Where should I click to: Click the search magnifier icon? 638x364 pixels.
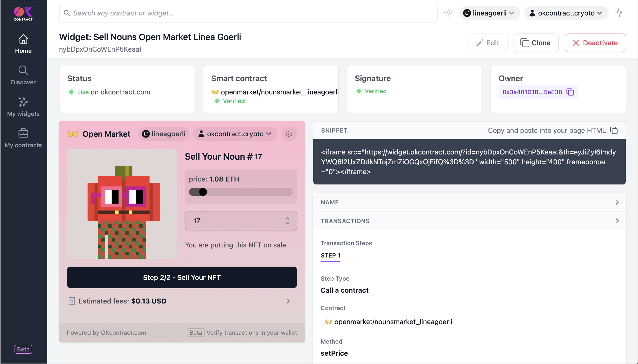[66, 13]
